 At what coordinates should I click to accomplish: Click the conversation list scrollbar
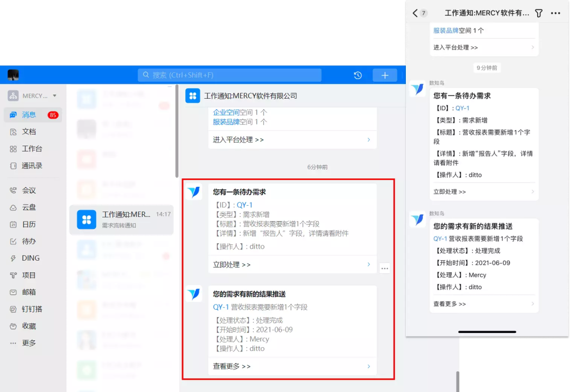(x=177, y=131)
